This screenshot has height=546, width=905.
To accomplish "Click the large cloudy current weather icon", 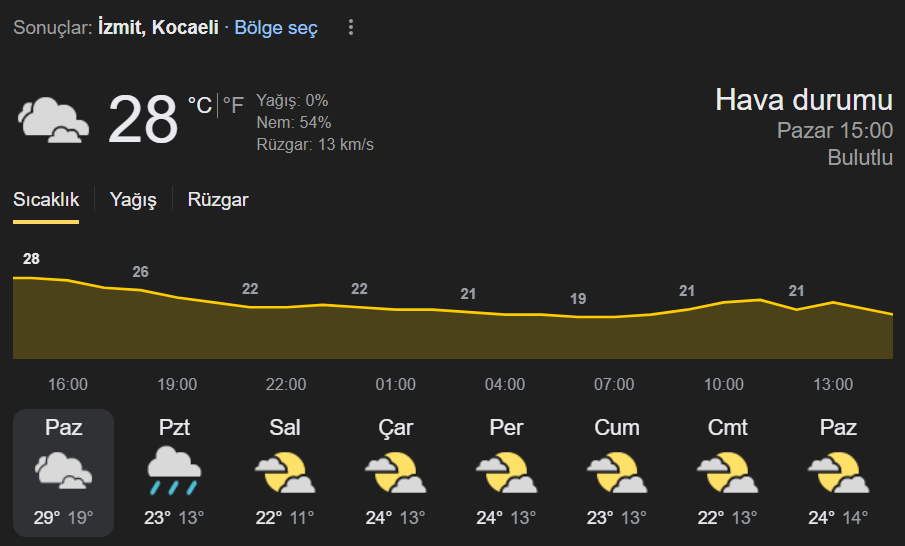I will pyautogui.click(x=54, y=120).
